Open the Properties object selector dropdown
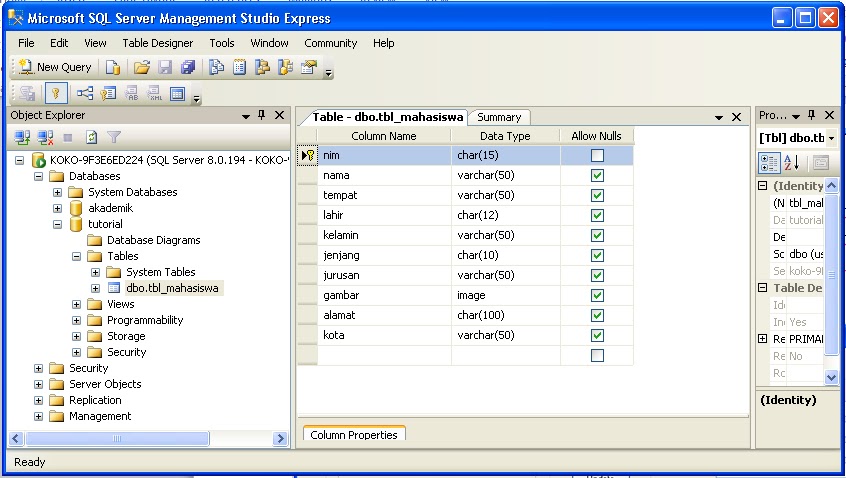The height and width of the screenshot is (478, 846). coord(831,138)
